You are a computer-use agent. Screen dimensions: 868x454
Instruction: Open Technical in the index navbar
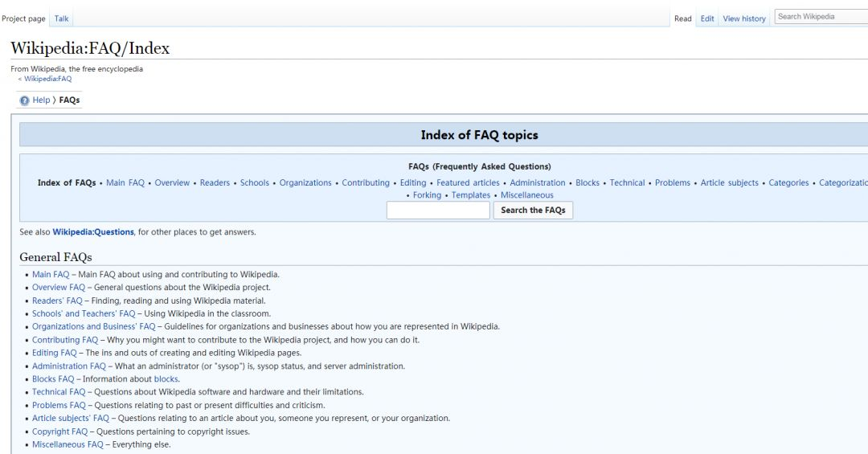click(627, 182)
